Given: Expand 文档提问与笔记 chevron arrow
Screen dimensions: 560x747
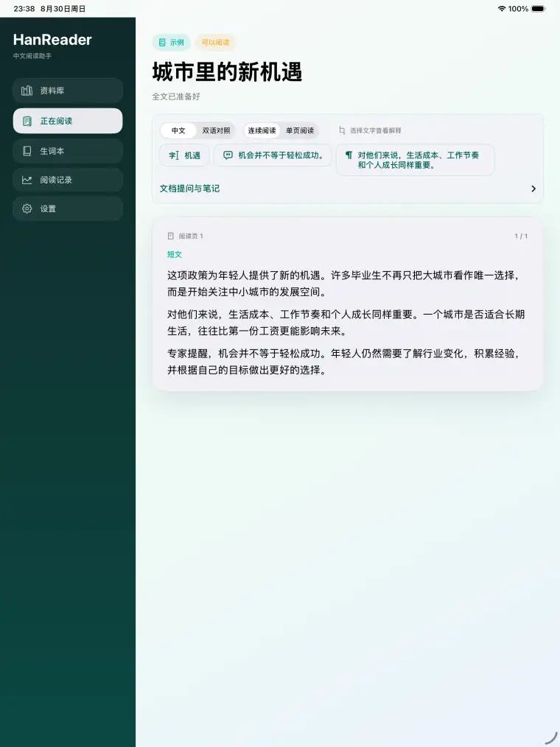Looking at the screenshot, I should click(533, 189).
